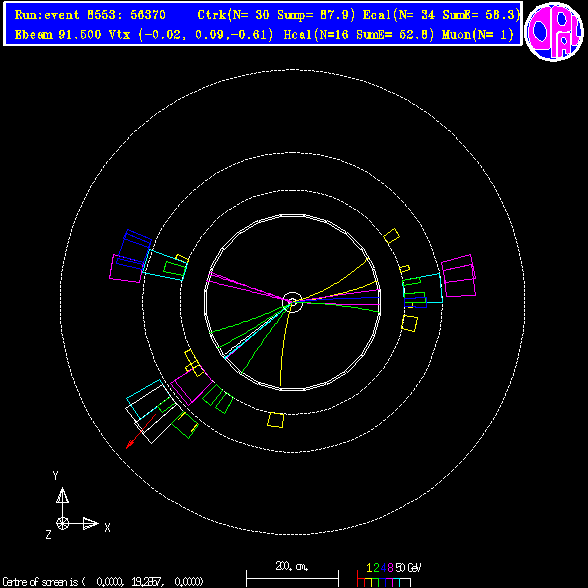This screenshot has width=588, height=588.
Task: Select the yellow 1 GeV legend label
Action: click(369, 568)
